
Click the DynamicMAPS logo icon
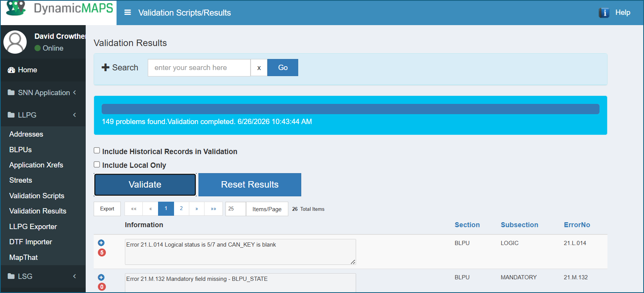tap(16, 8)
